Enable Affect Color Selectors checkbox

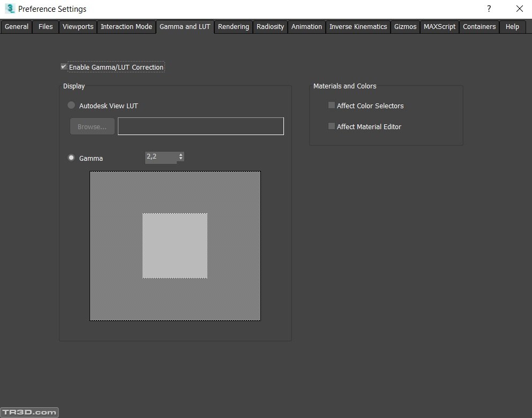point(332,106)
